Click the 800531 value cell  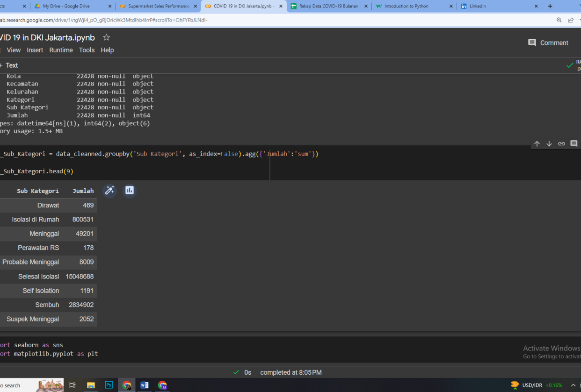[x=83, y=220]
